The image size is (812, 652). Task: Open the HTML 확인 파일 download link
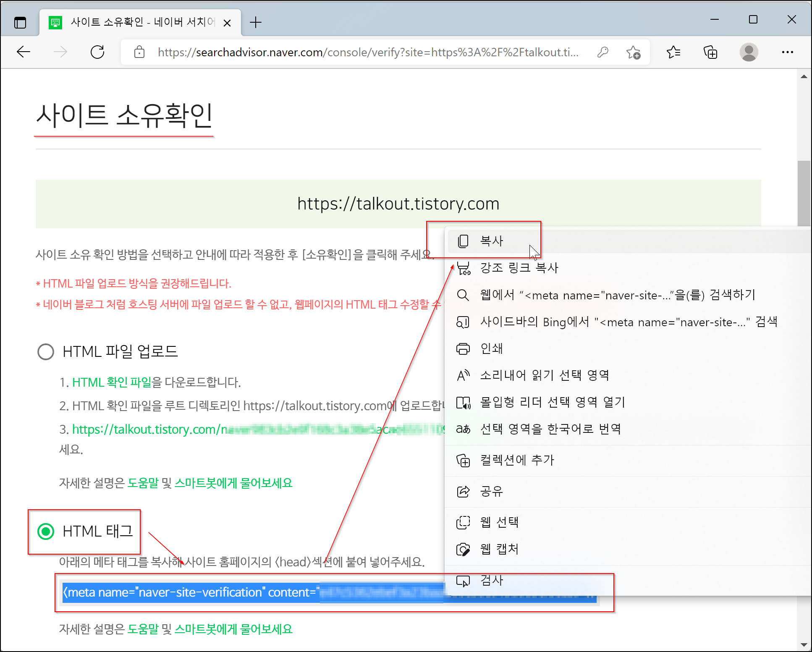point(112,382)
